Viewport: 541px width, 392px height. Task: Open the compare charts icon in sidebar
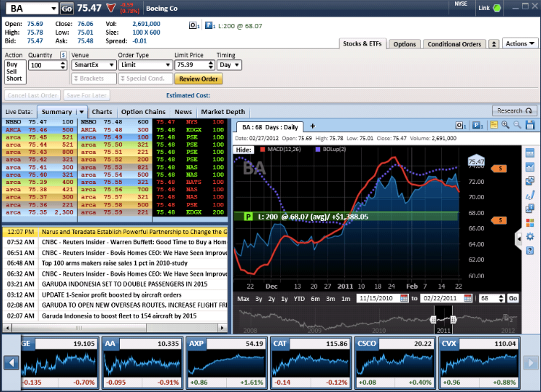[529, 181]
